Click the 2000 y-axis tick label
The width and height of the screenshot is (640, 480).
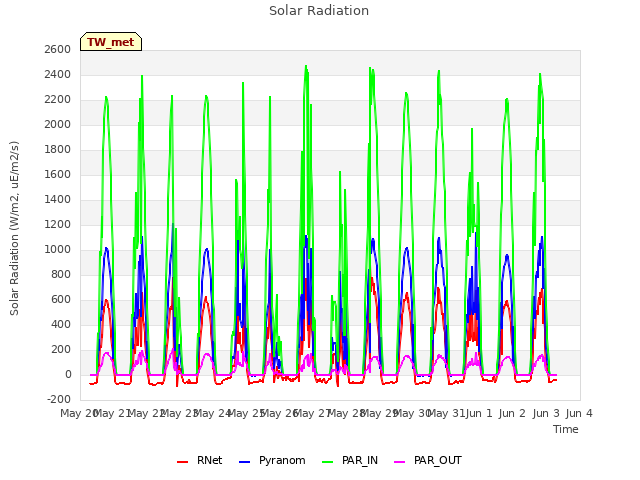(x=58, y=124)
